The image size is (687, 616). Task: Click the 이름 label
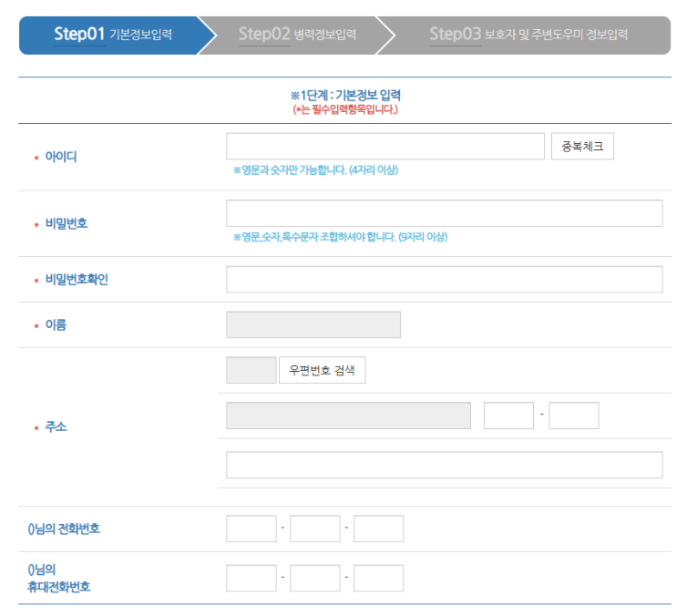point(56,324)
